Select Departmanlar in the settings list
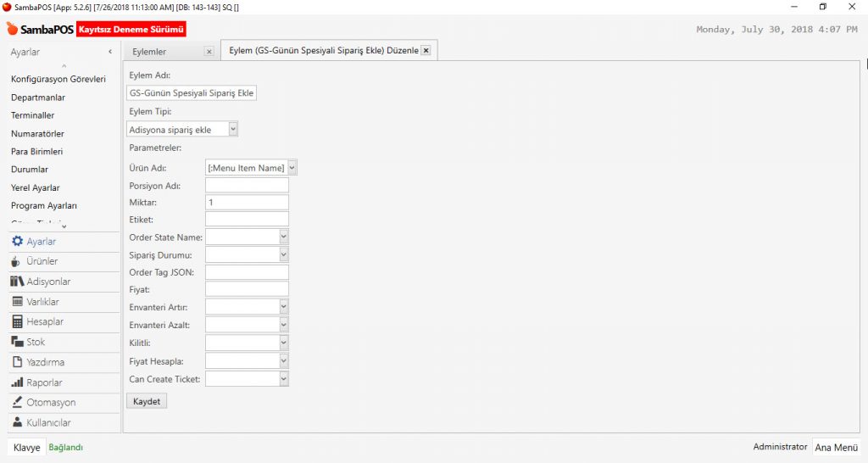Image resolution: width=868 pixels, height=463 pixels. [38, 98]
